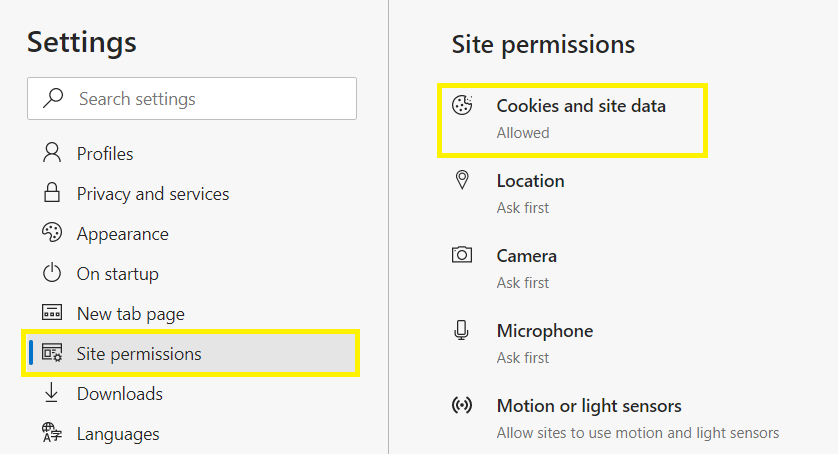Click the Profiles person icon

tap(52, 154)
